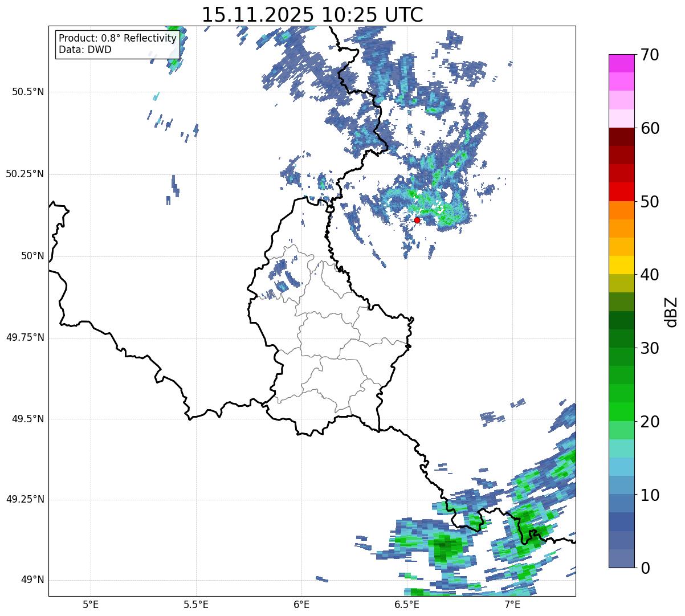Click the "50.25°N" latitude label
The width and height of the screenshot is (685, 616).
click(x=25, y=174)
